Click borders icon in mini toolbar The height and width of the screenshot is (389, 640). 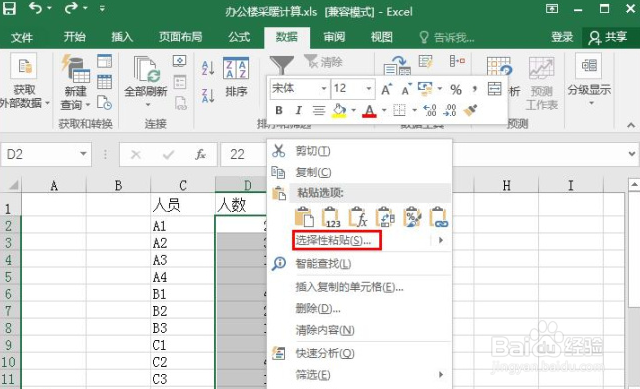tap(399, 110)
